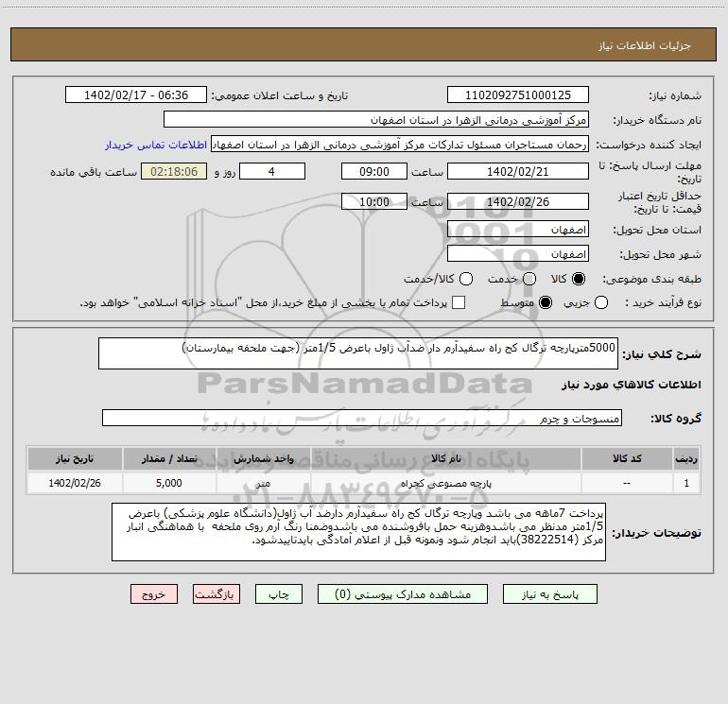Click the price validity date 1402/02/26 field

(x=518, y=202)
